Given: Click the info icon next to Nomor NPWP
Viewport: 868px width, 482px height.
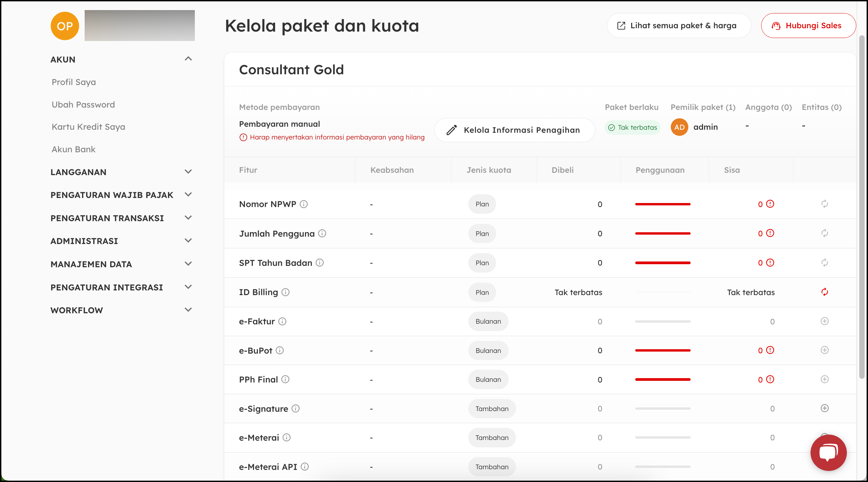Looking at the screenshot, I should [304, 204].
